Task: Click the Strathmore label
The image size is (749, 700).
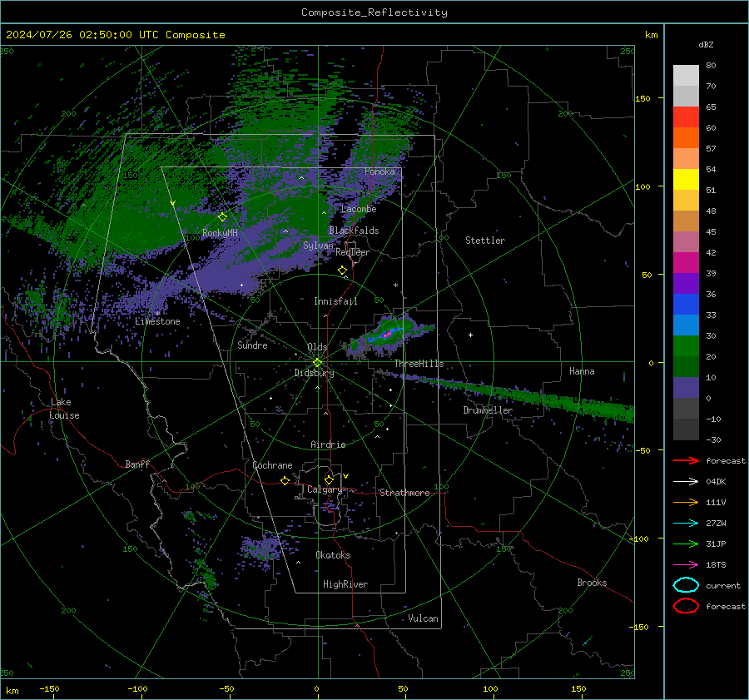Action: point(404,493)
